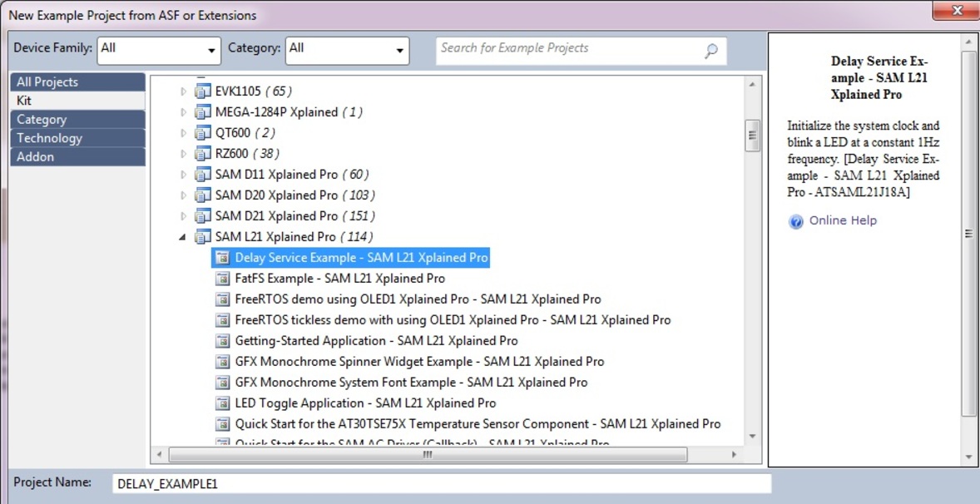The width and height of the screenshot is (980, 504).
Task: Select the Technology sidebar tab
Action: click(x=77, y=138)
